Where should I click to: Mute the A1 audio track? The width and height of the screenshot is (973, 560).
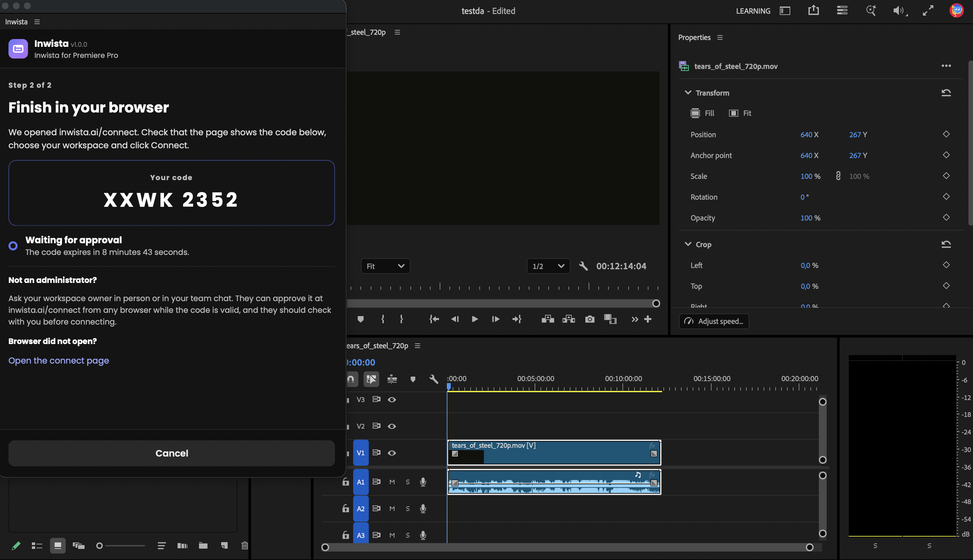[x=392, y=482]
